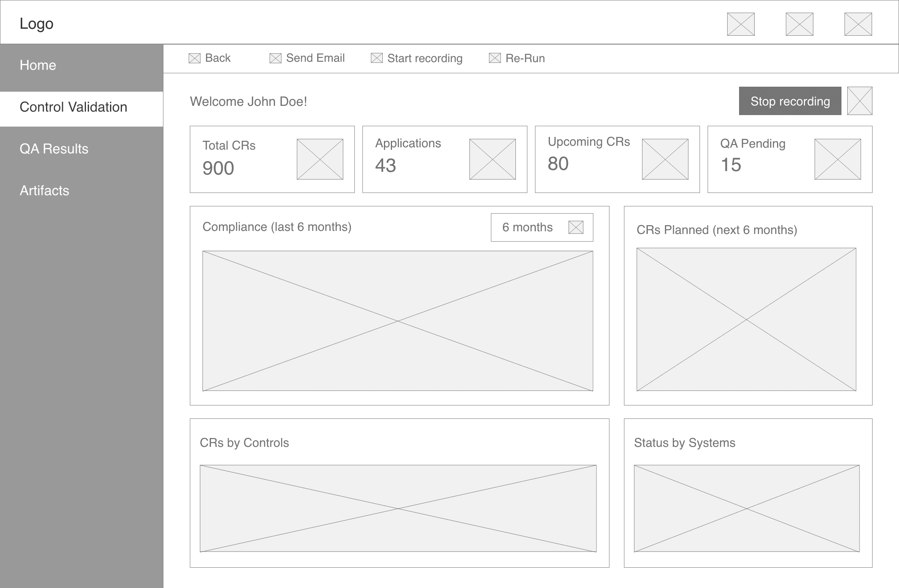The image size is (899, 588).
Task: Click the Status by Systems chart
Action: click(x=746, y=508)
